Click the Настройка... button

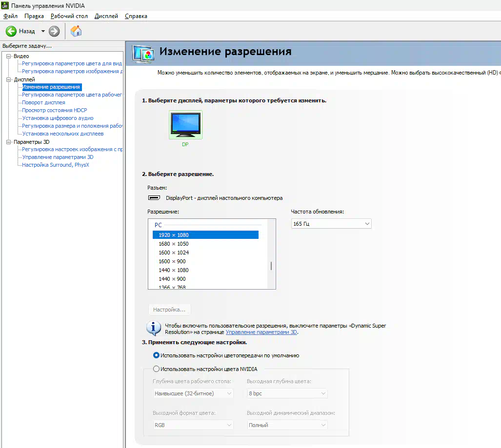point(169,310)
